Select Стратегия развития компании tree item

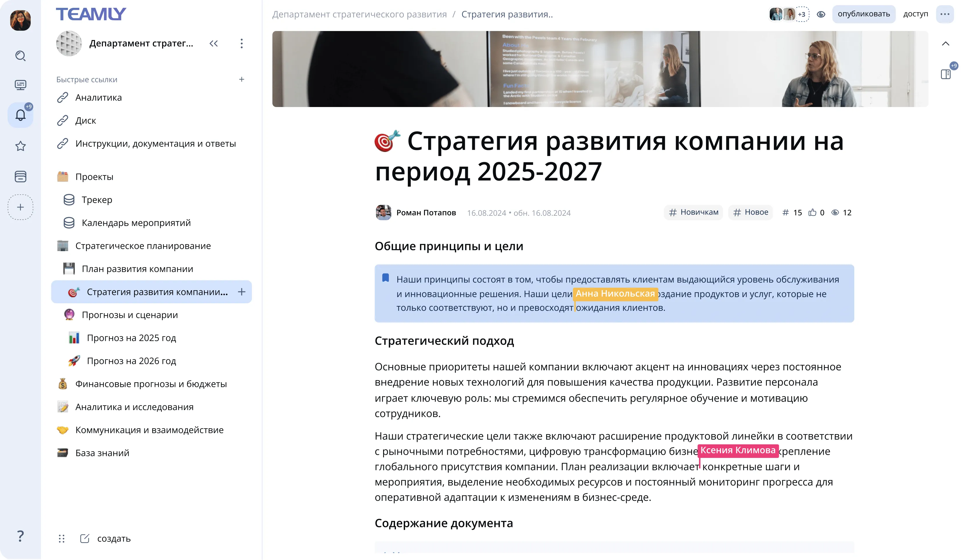[x=152, y=292]
